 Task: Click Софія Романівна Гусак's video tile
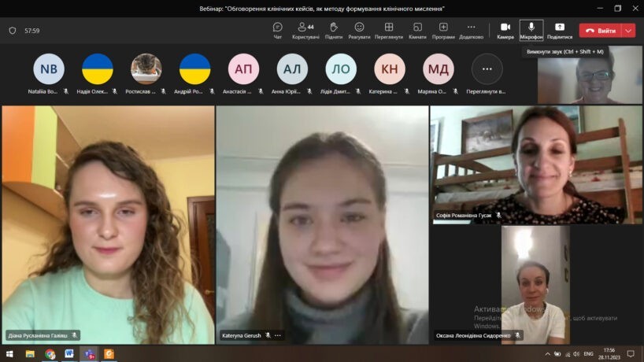(x=535, y=164)
